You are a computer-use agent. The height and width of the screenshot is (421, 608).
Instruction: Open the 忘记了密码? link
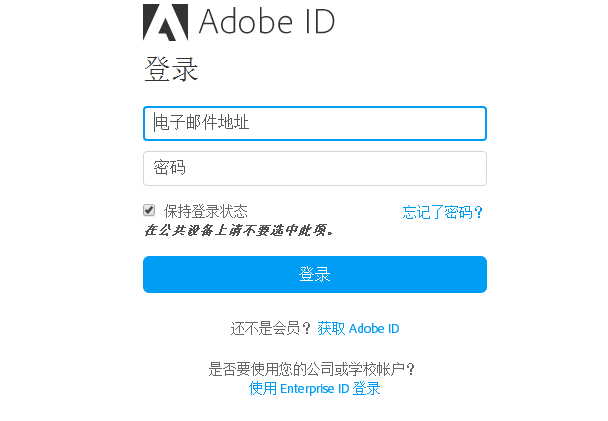pos(442,212)
